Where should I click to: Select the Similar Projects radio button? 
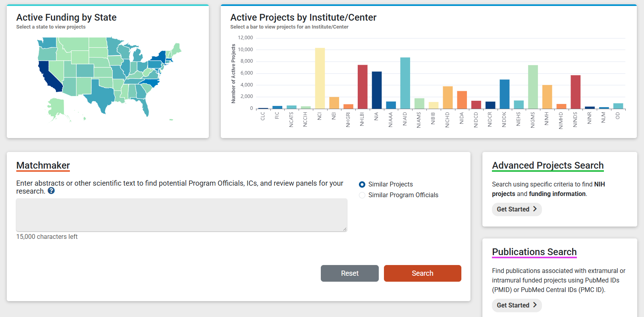pyautogui.click(x=362, y=184)
